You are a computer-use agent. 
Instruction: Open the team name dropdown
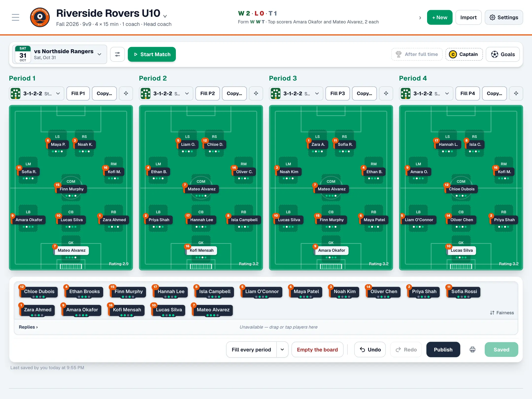pos(165,16)
